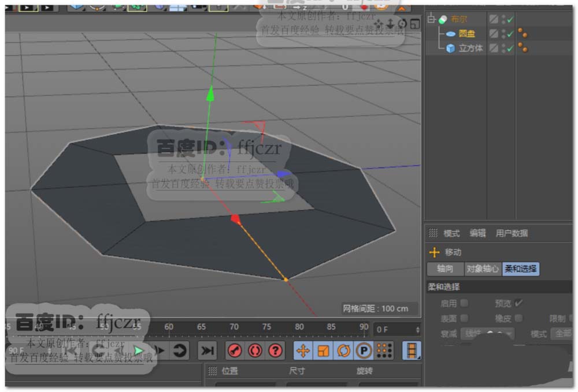Click timeline ruler at frame 60
Screen dimensions: 578x392
click(169, 327)
